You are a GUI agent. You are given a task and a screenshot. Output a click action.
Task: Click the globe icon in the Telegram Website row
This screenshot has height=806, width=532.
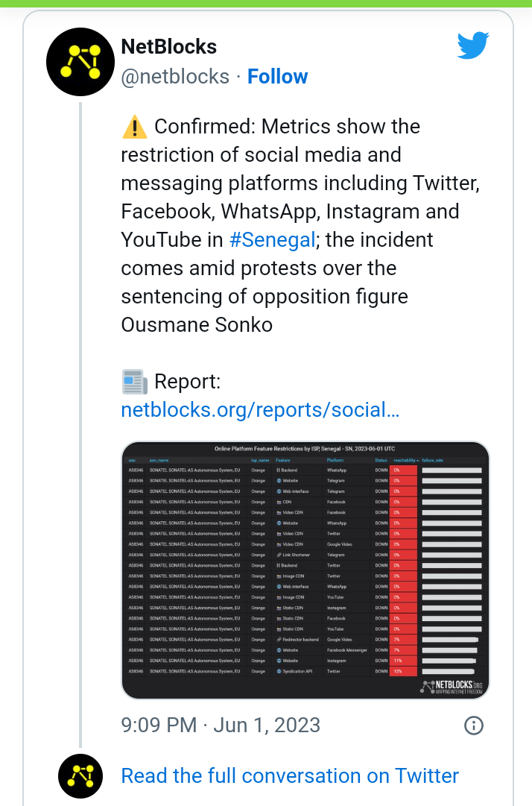pyautogui.click(x=278, y=481)
